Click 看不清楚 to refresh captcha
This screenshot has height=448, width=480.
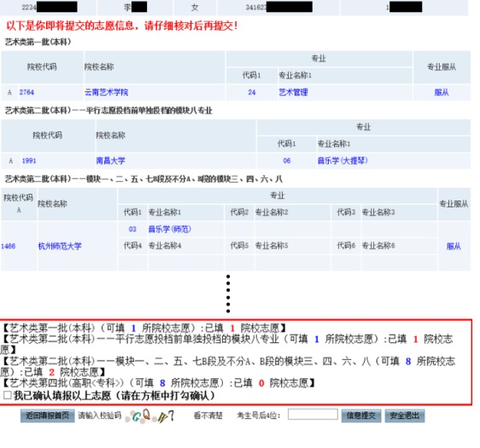tap(208, 416)
